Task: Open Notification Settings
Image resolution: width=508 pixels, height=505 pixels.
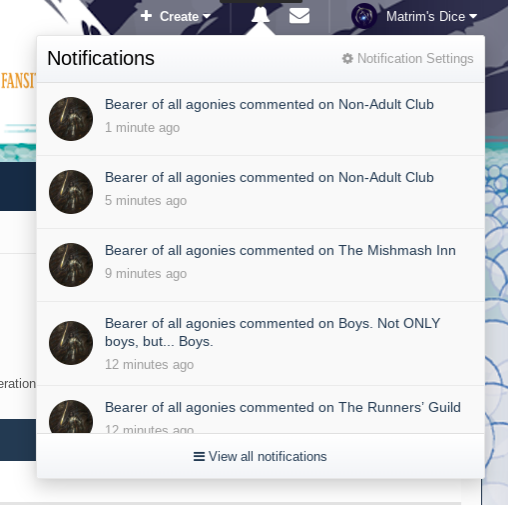Action: click(407, 59)
